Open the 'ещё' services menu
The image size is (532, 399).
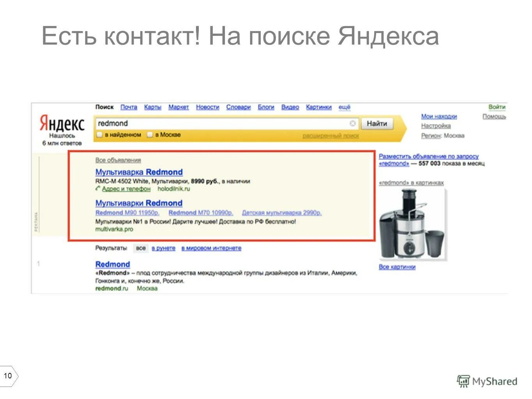pyautogui.click(x=344, y=107)
